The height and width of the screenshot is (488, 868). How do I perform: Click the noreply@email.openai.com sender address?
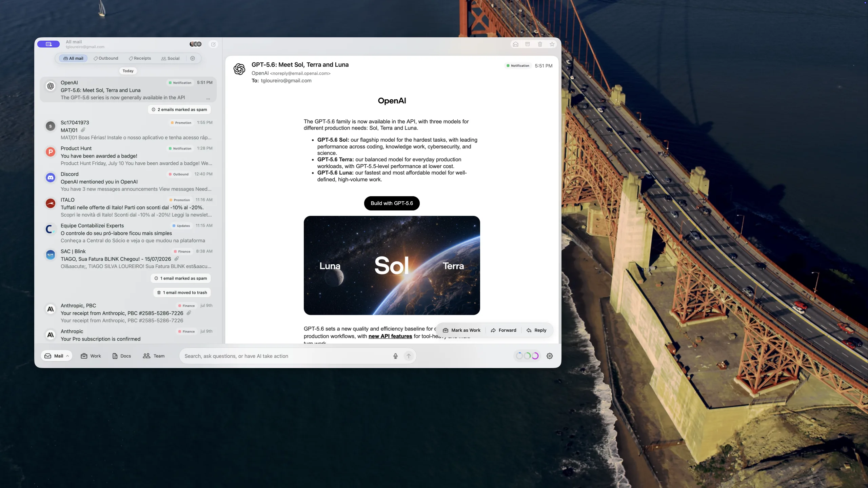(x=300, y=74)
